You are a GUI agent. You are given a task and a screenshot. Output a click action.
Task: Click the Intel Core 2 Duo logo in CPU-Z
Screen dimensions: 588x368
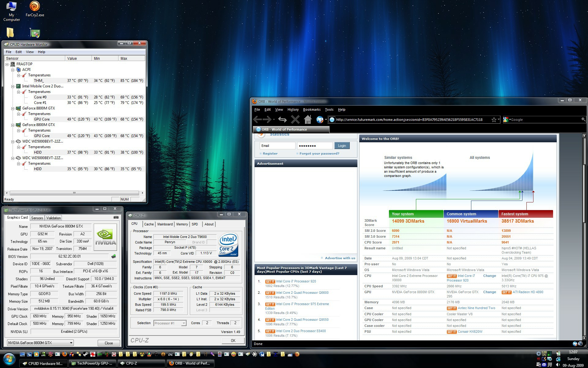pyautogui.click(x=228, y=245)
